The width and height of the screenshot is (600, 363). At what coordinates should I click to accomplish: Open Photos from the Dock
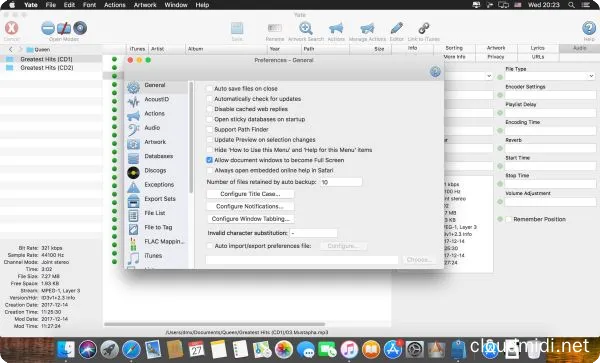pyautogui.click(x=284, y=349)
